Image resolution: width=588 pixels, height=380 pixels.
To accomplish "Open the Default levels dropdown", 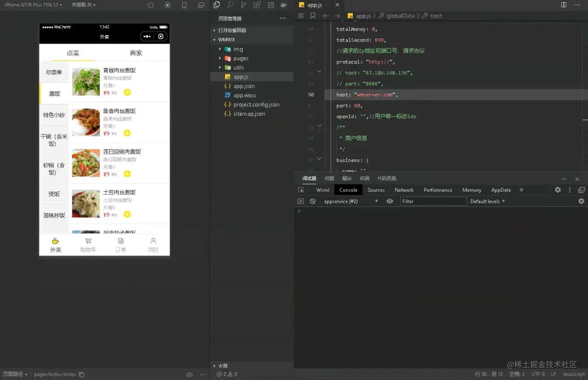I will pos(488,201).
